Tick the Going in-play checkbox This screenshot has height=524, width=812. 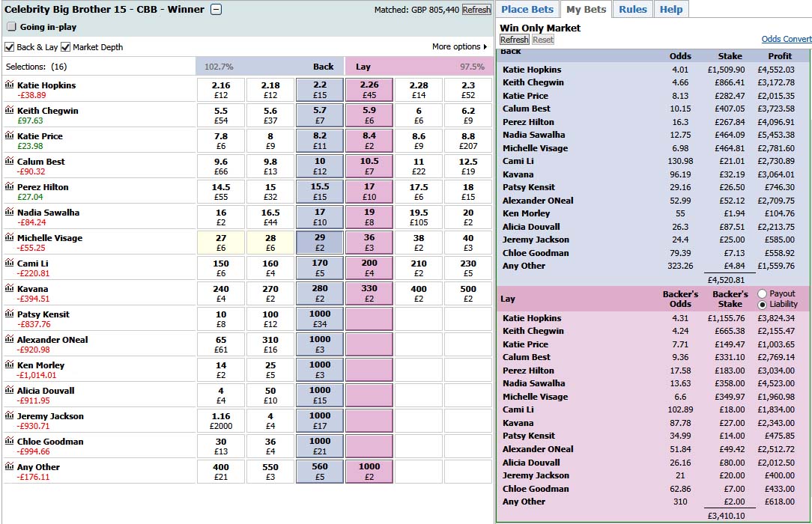tap(11, 27)
